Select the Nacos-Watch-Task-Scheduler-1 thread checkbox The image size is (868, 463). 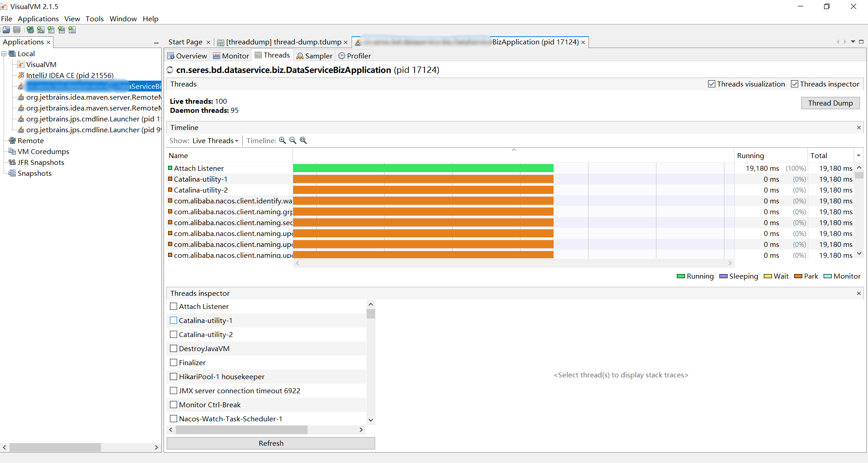[x=174, y=419]
